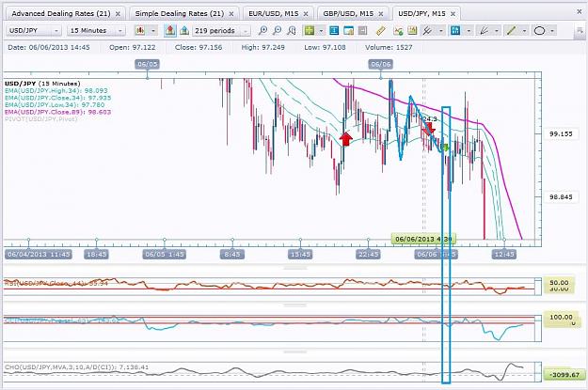Open the ellipse shape dropdown arrow
The width and height of the screenshot is (588, 390).
point(552,31)
